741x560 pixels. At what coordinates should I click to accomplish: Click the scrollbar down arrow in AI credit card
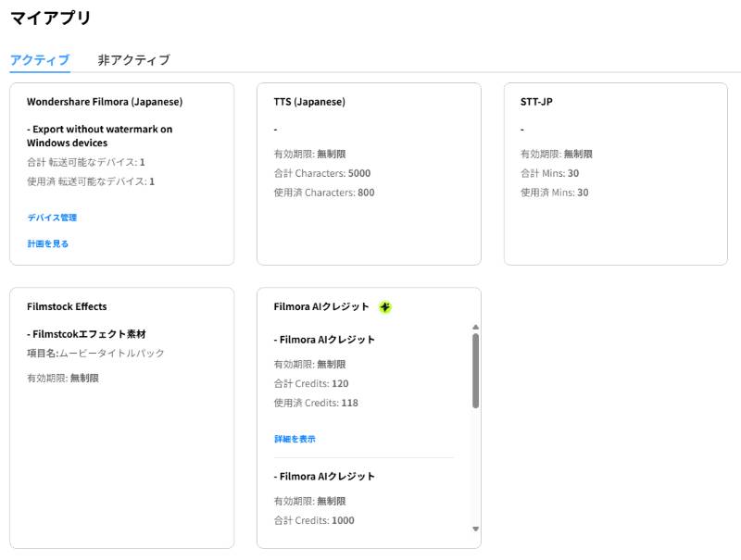click(475, 529)
